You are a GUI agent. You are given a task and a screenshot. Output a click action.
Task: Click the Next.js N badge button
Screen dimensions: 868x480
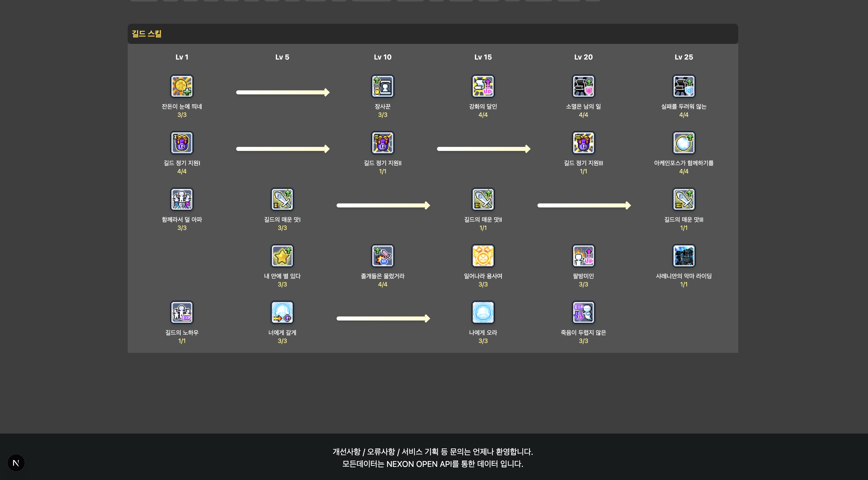point(16,463)
